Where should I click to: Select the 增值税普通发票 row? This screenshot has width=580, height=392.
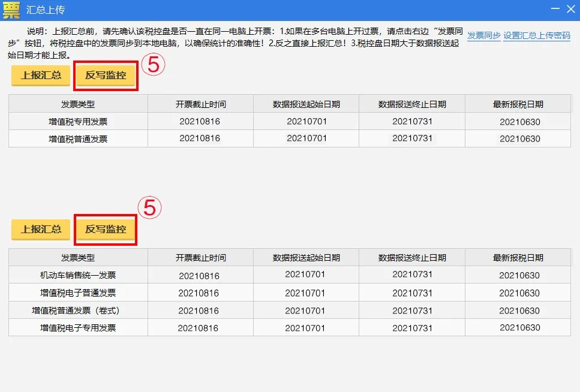click(78, 138)
